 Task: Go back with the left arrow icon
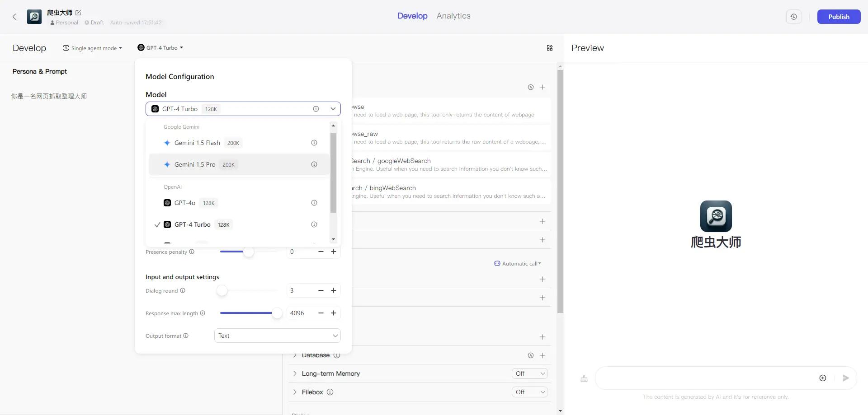(14, 17)
